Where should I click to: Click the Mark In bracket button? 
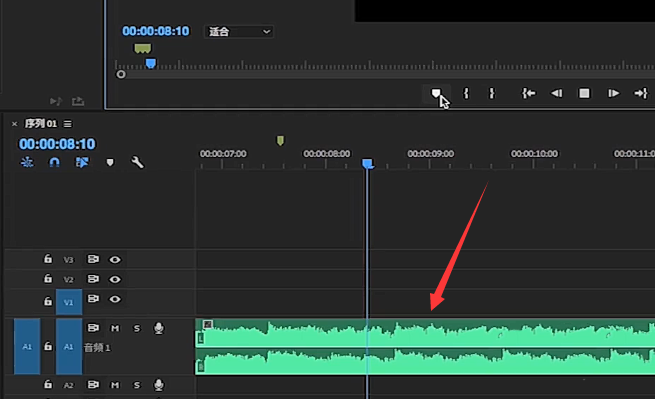tap(466, 93)
